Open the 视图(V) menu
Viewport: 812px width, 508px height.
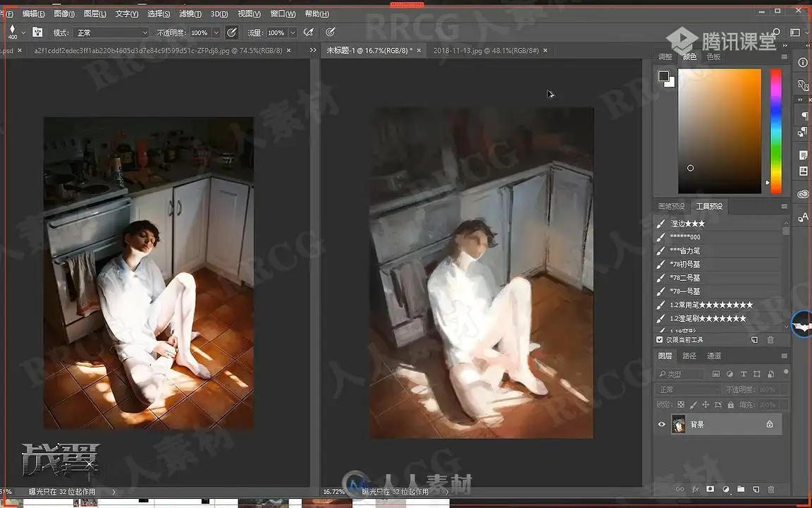point(249,14)
